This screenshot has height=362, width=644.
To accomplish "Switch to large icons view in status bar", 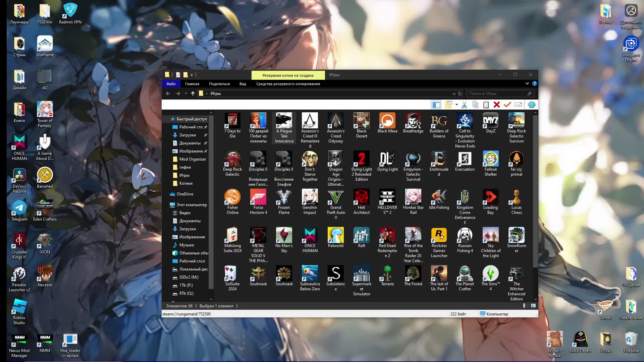I will tap(533, 306).
